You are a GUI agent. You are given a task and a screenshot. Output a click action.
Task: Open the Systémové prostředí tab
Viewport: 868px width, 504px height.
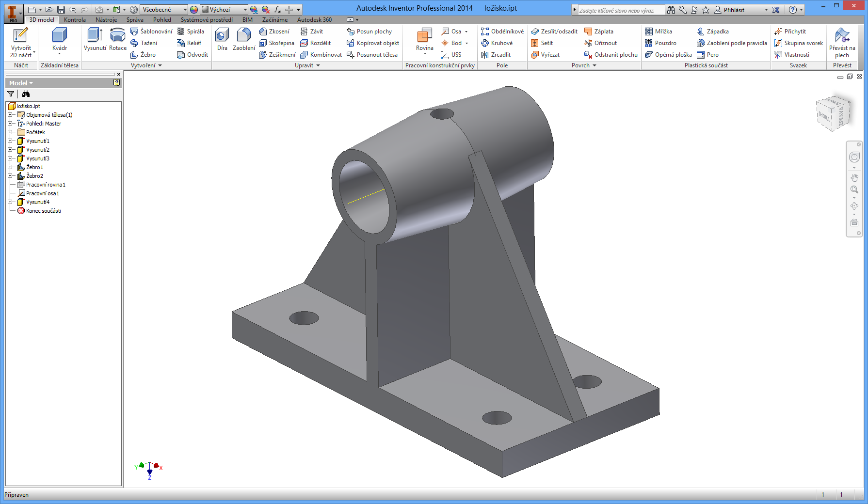207,20
